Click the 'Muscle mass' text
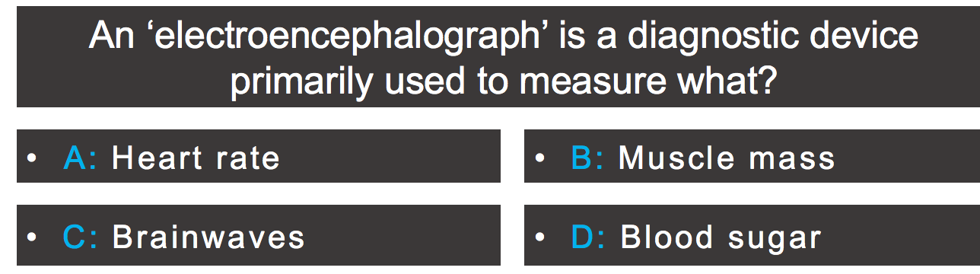The height and width of the screenshot is (274, 980). point(727,158)
